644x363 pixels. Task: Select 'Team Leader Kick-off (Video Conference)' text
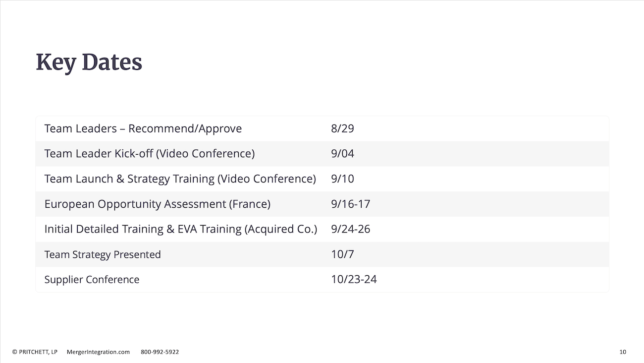point(149,154)
